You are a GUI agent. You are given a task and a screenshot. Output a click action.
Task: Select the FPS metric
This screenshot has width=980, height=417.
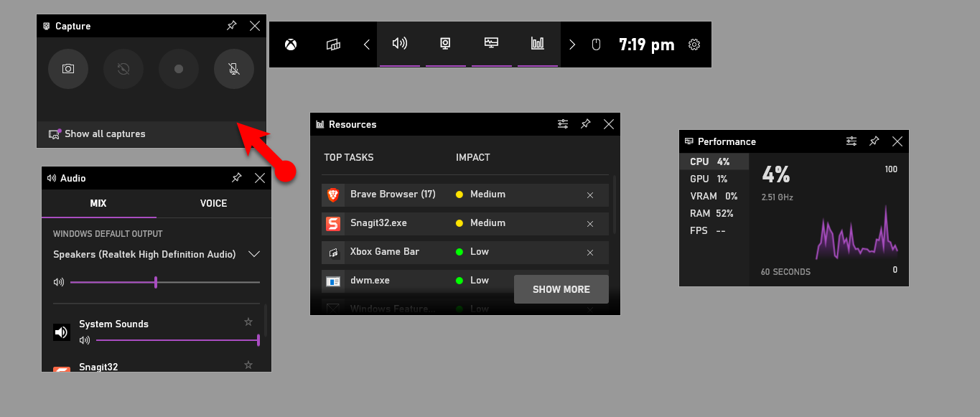tap(714, 230)
